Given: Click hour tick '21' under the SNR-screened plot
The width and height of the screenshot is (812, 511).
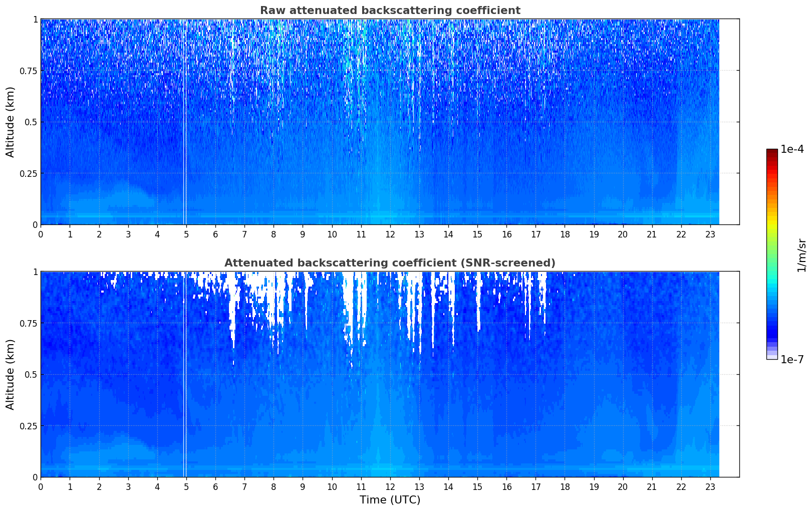Looking at the screenshot, I should [652, 486].
